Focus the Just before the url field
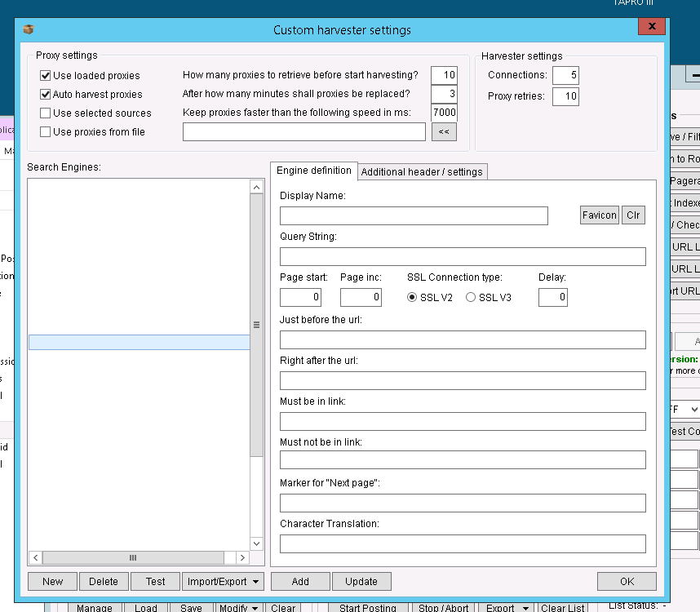This screenshot has height=612, width=700. pyautogui.click(x=463, y=339)
